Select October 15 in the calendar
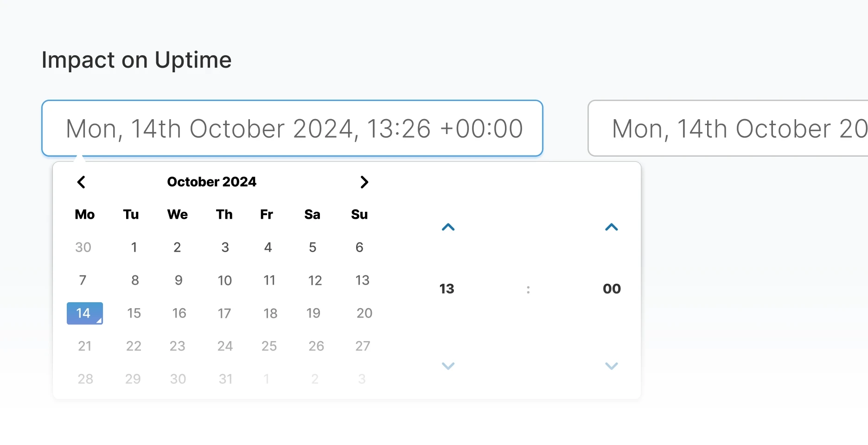This screenshot has height=445, width=868. 134,313
